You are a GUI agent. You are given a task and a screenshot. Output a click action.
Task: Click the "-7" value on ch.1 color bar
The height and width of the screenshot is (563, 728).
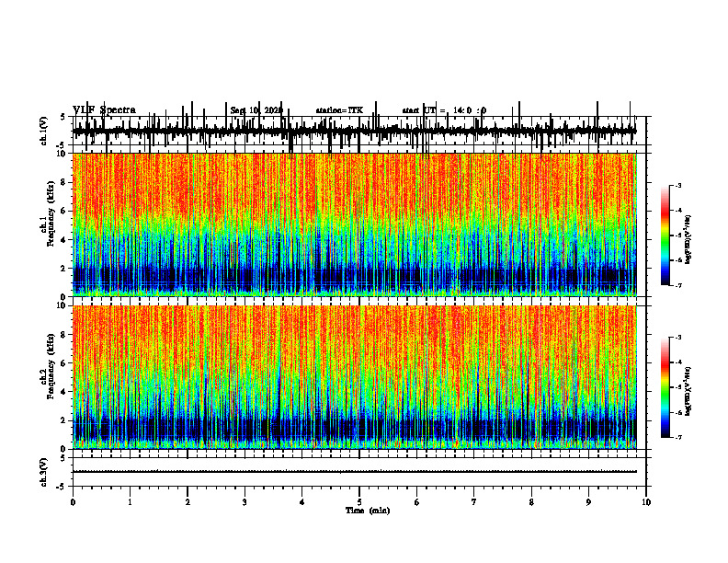pos(678,285)
